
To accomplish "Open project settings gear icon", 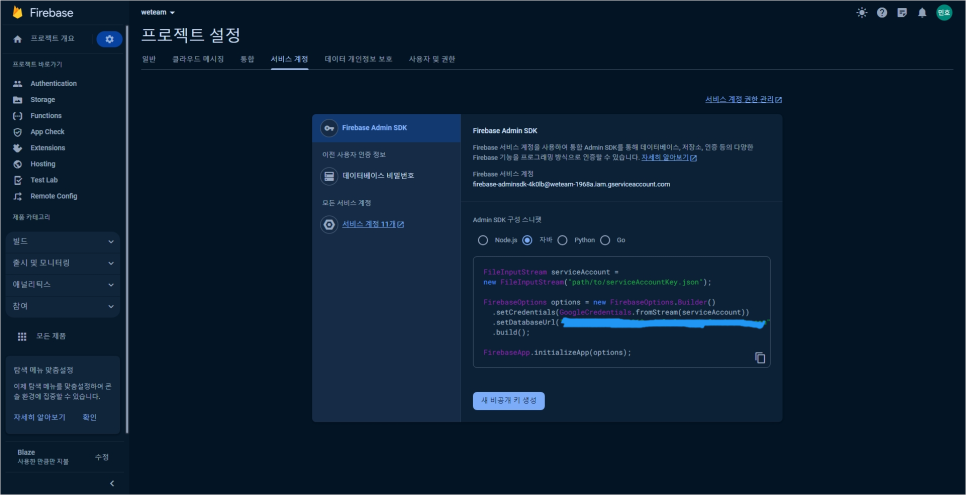I will point(110,39).
